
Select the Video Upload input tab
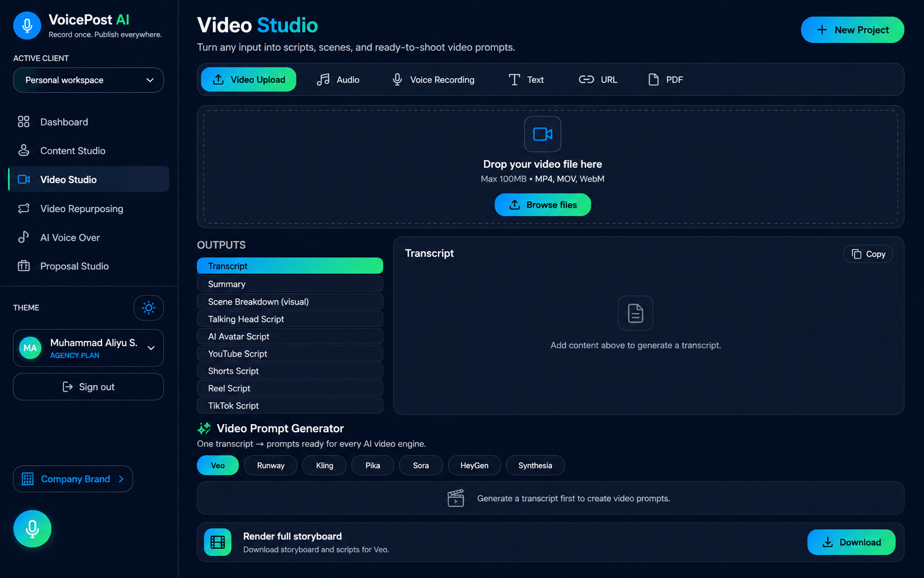click(x=249, y=80)
